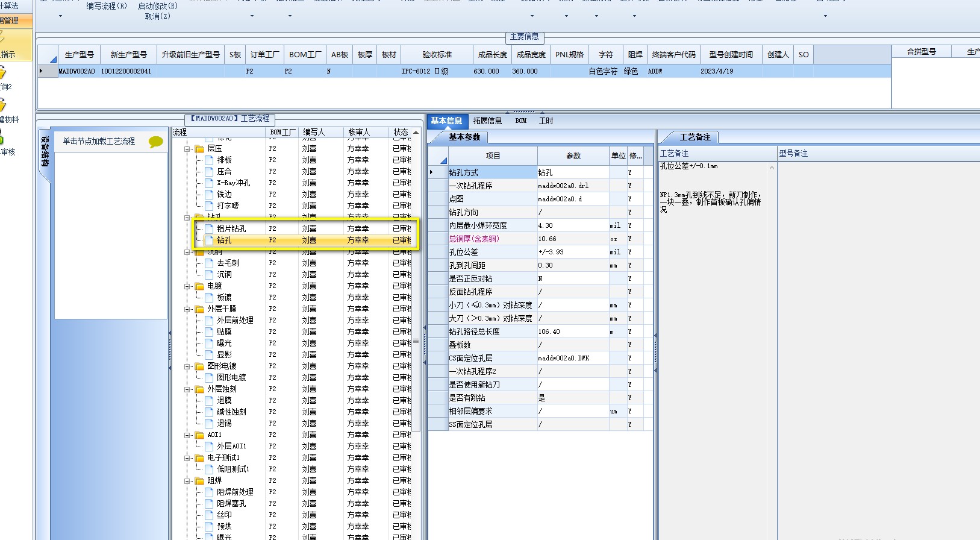Select the 显影 tree item
The height and width of the screenshot is (540, 980).
coord(224,354)
